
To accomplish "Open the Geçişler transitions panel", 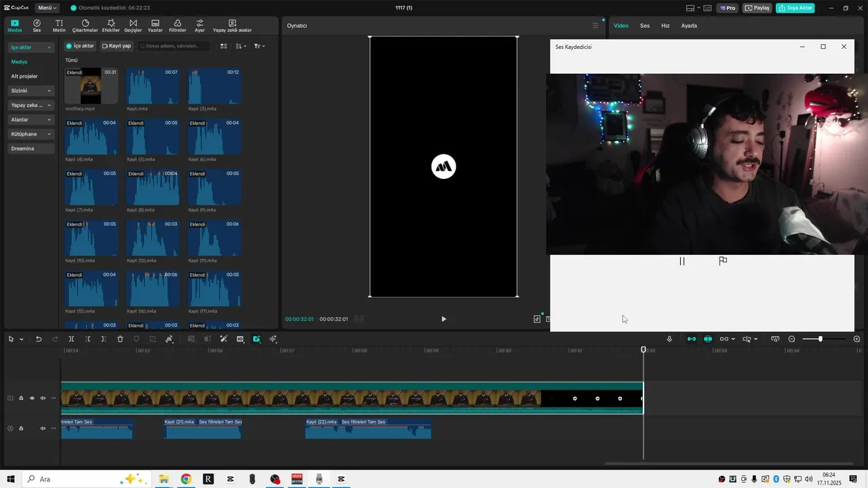I will pos(133,26).
